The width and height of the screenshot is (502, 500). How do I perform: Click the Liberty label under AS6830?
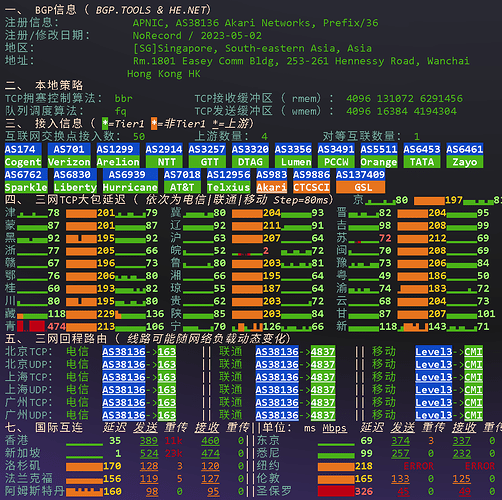click(75, 187)
